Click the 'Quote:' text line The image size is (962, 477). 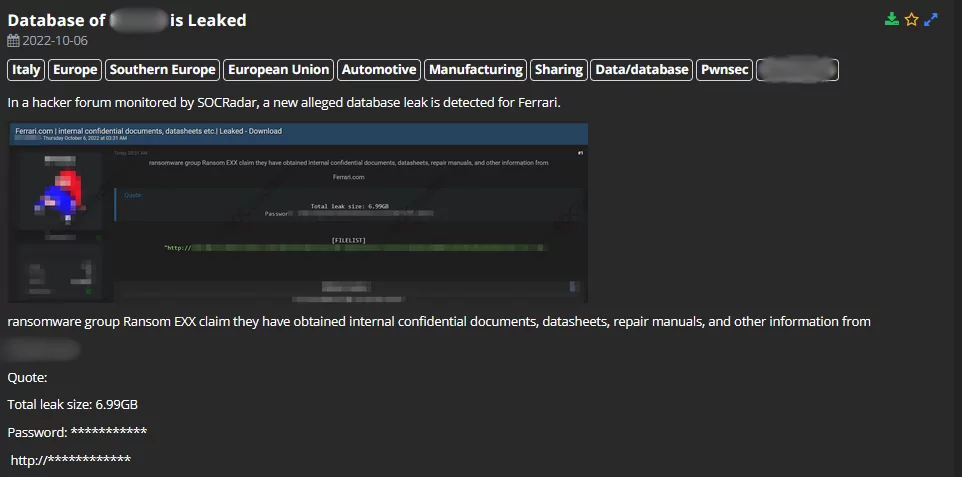[x=27, y=378]
